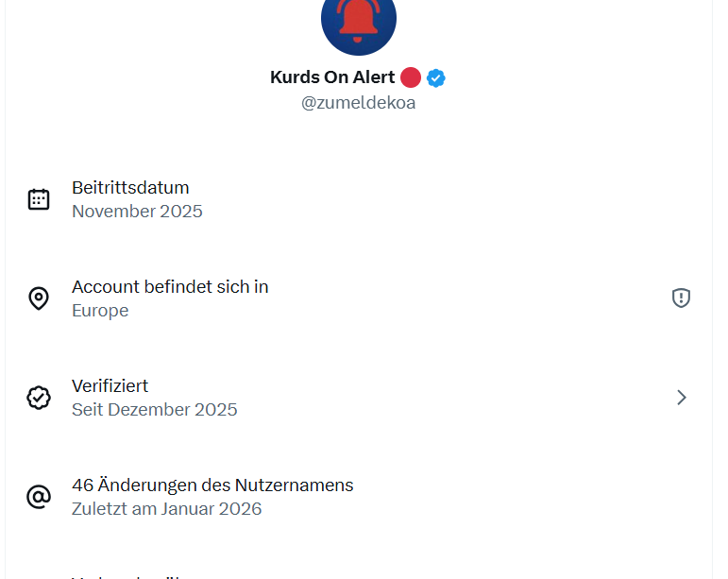The image size is (728, 579).
Task: Click the @zumeldekoa username handle
Action: coord(359,103)
